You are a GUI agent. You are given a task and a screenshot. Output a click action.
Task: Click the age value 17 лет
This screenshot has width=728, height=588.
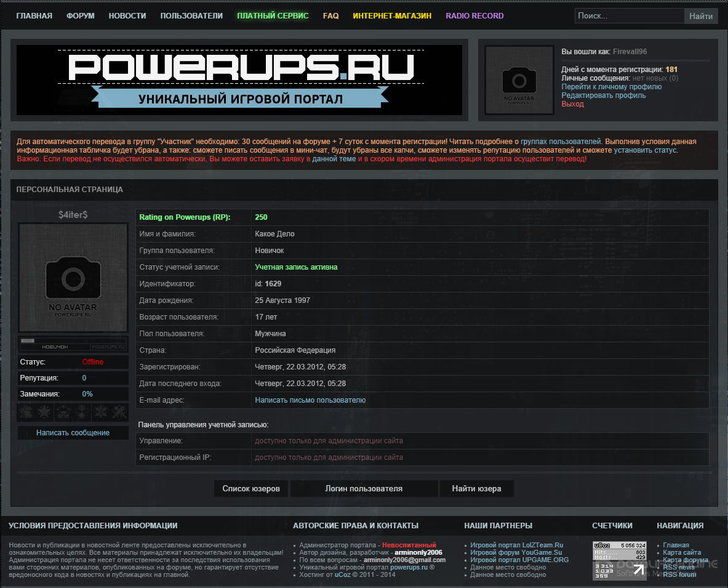tap(266, 317)
